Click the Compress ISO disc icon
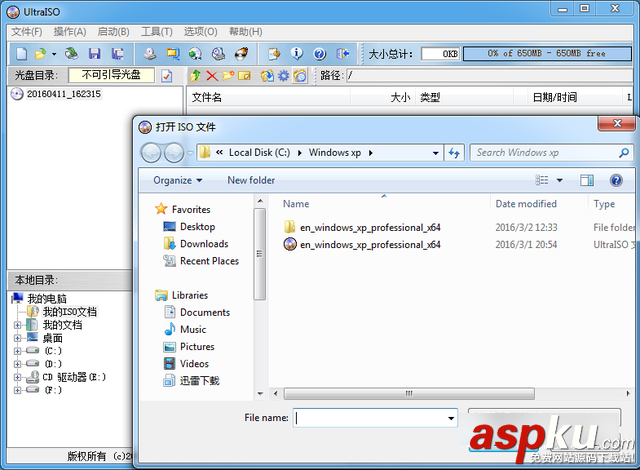The width and height of the screenshot is (640, 470). [x=218, y=53]
